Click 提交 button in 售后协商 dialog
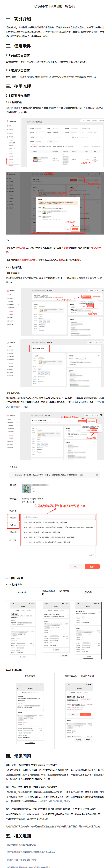Screen dimensions: 112x868 [92, 566]
